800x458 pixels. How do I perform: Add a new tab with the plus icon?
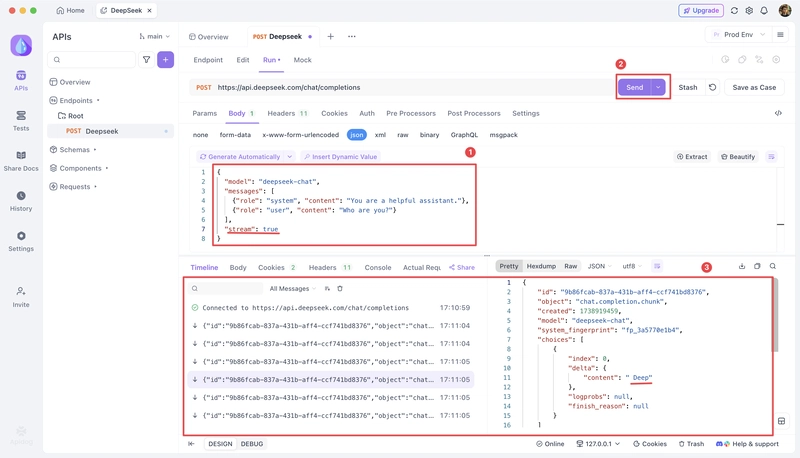tap(331, 36)
